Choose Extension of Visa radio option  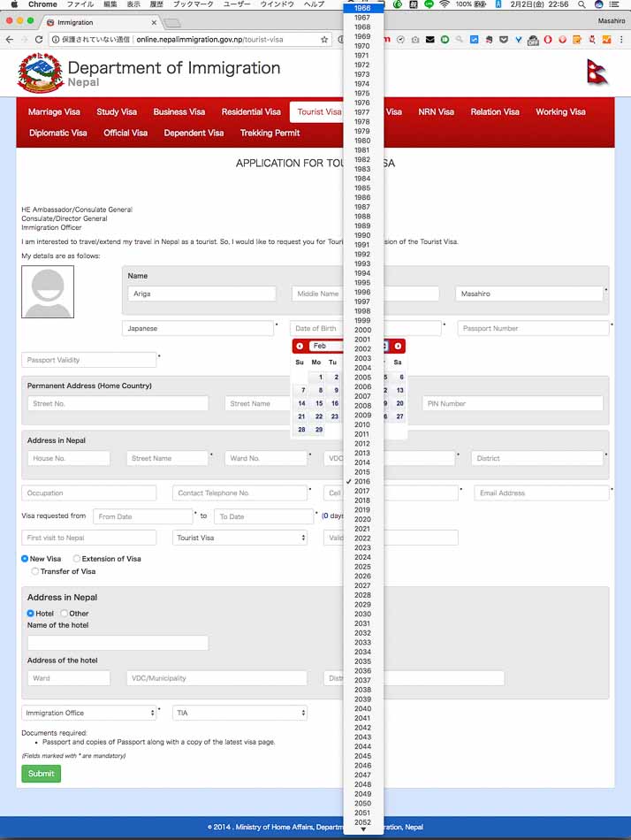[x=77, y=559]
